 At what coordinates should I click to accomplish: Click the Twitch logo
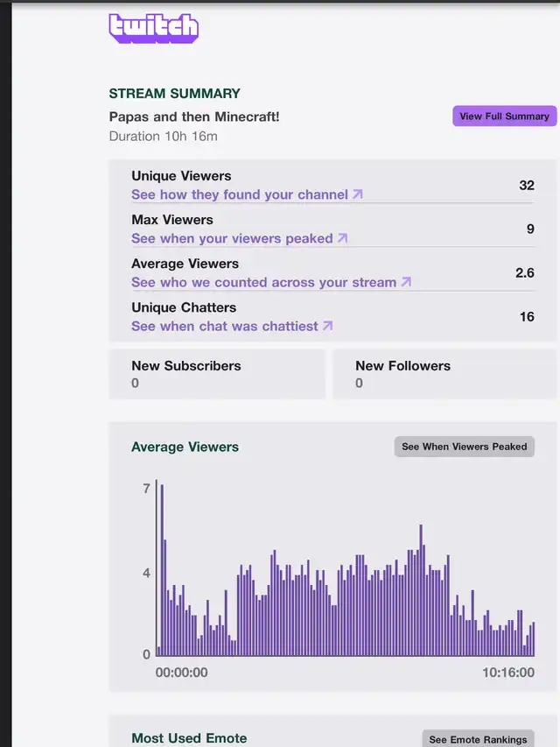pos(153,27)
